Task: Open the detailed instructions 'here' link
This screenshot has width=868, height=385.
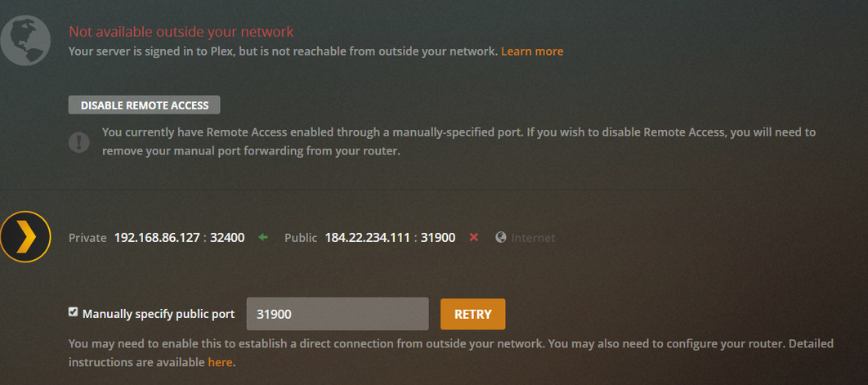Action: point(221,363)
